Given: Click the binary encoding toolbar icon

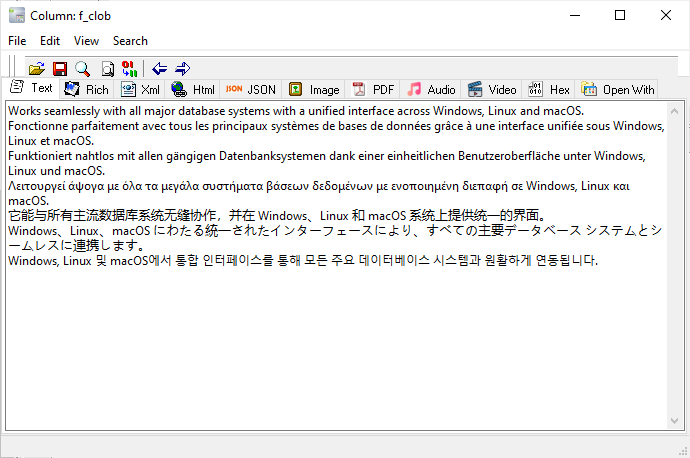Looking at the screenshot, I should click(x=129, y=69).
